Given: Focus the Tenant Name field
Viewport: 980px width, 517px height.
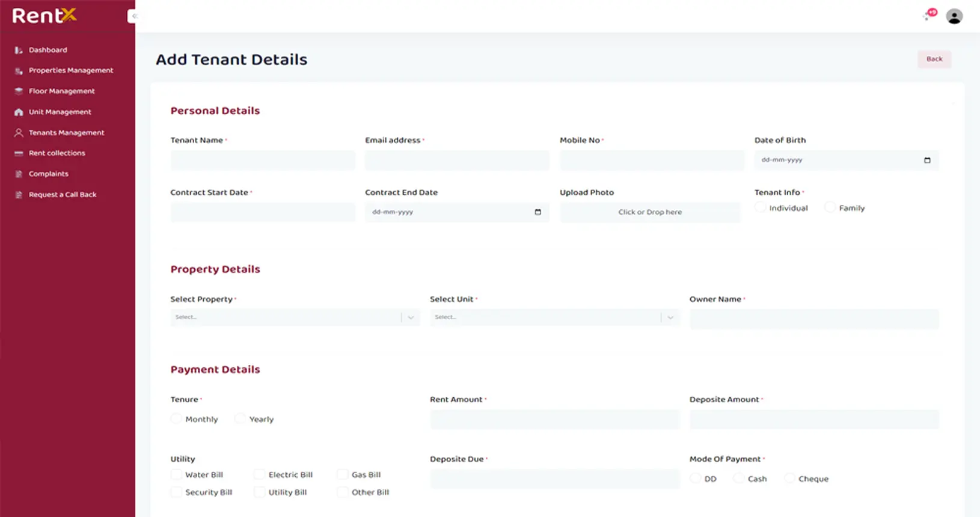Looking at the screenshot, I should [263, 160].
